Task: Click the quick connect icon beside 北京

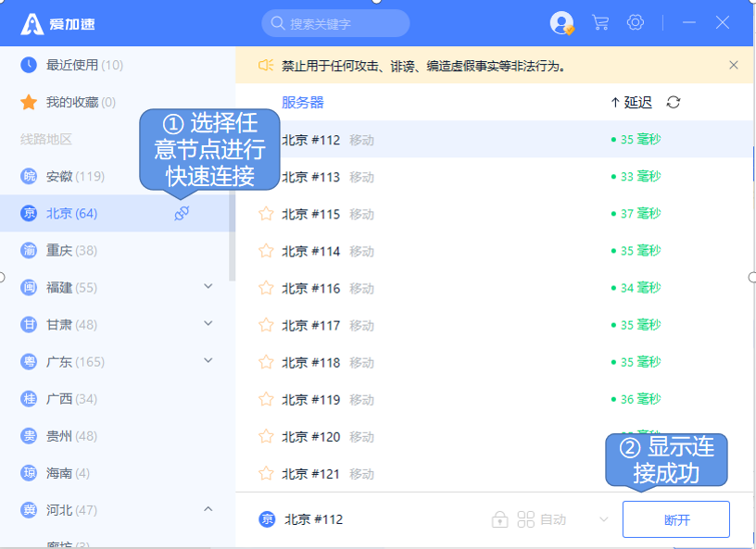Action: (x=182, y=214)
